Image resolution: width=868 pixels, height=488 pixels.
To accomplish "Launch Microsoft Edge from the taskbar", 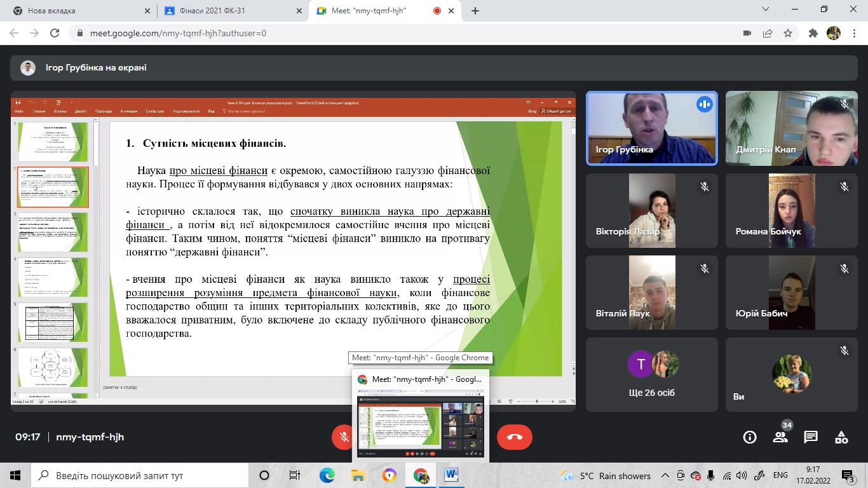I will [327, 475].
